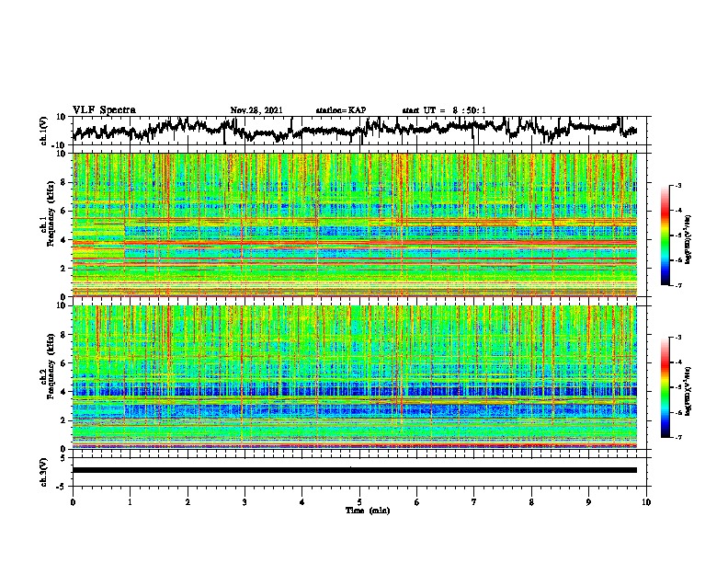Click the 'ch.1(V)' waveform axis label
Screen dimensions: 728x563
pos(43,131)
